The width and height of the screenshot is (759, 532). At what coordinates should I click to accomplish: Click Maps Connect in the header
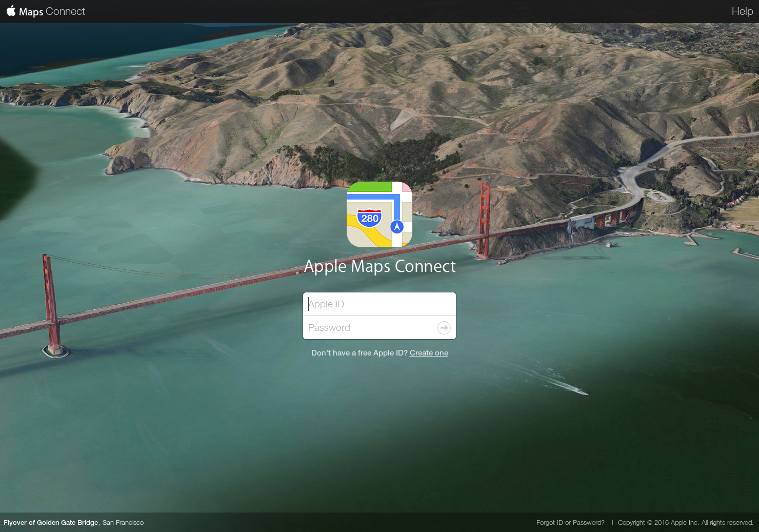click(51, 11)
